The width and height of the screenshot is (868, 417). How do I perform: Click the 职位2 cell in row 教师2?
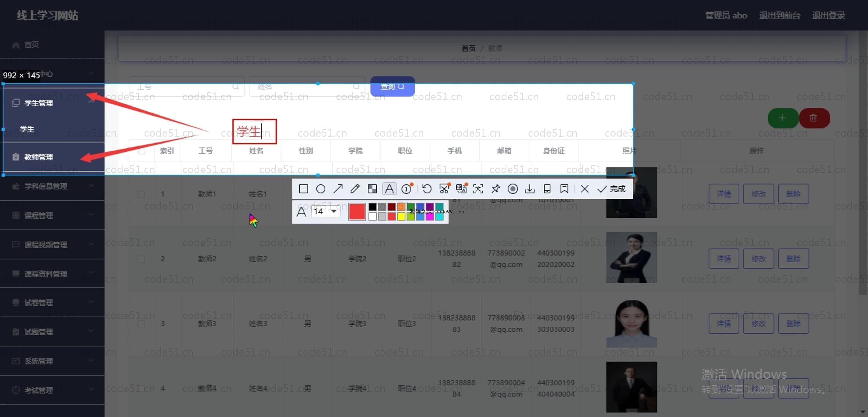407,259
